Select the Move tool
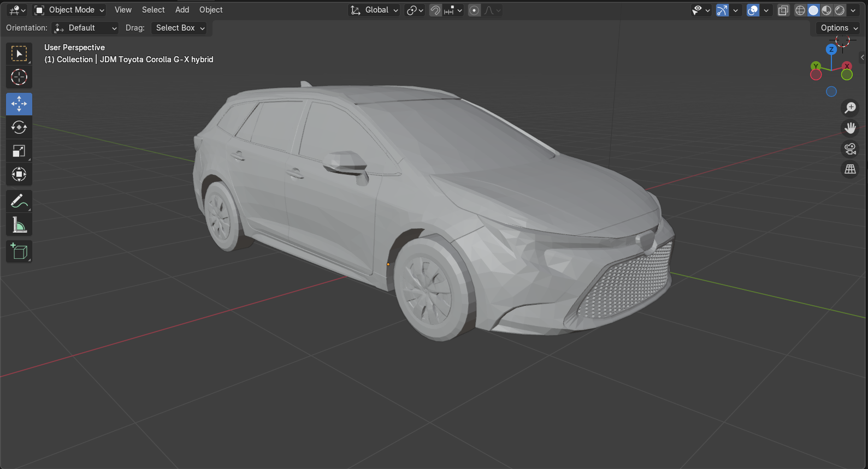 19,104
